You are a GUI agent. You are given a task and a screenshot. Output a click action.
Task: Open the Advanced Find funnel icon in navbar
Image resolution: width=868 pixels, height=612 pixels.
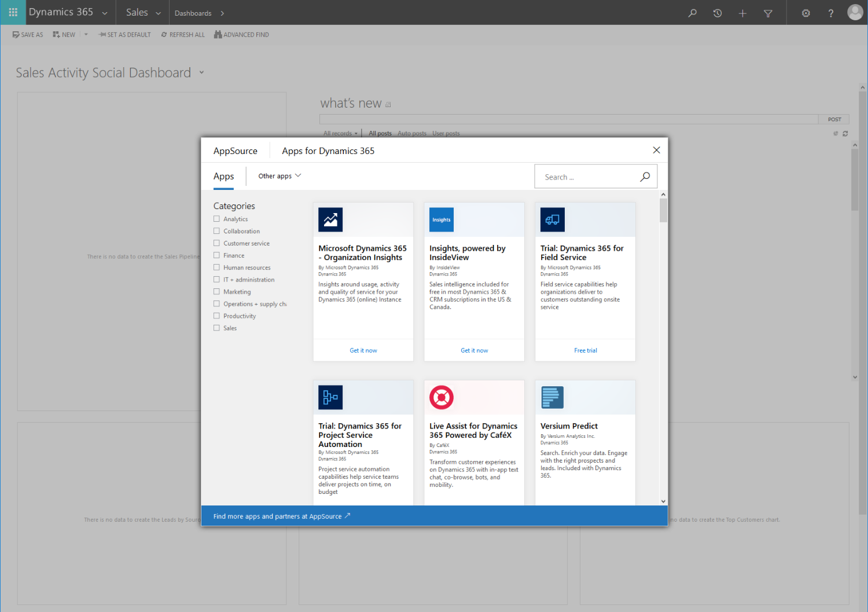(x=768, y=13)
